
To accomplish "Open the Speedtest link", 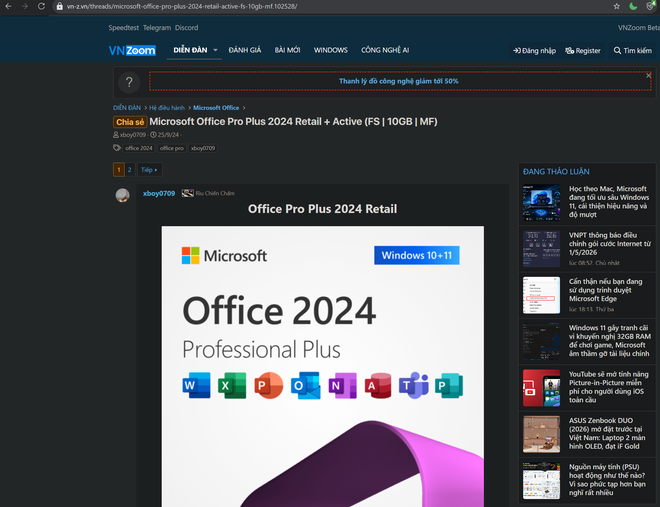I will point(123,28).
